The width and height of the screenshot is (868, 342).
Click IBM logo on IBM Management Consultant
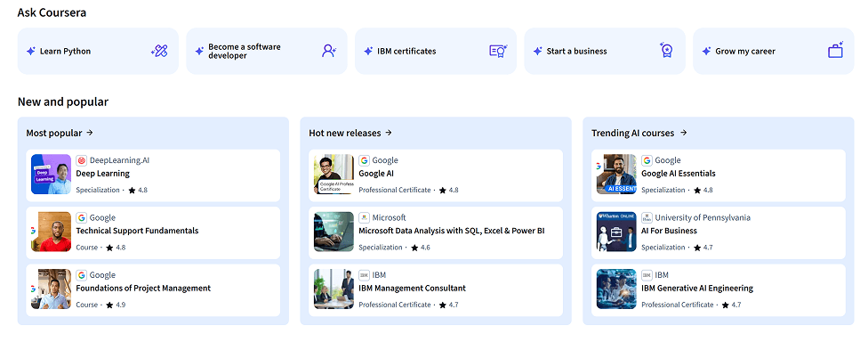365,275
